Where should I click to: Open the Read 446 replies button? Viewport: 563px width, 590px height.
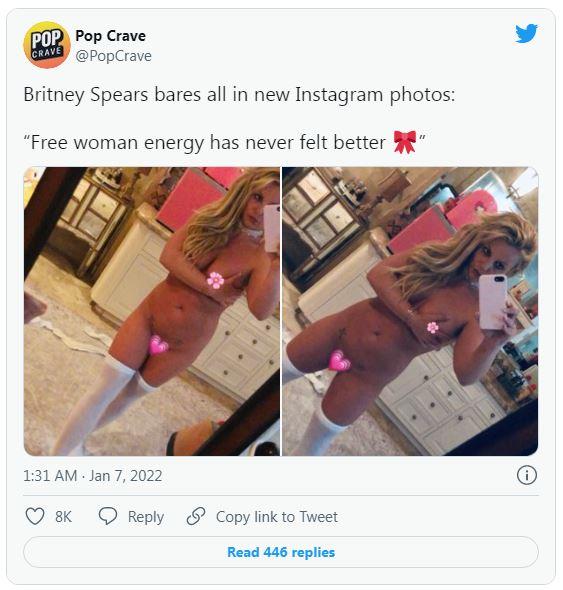click(x=281, y=552)
